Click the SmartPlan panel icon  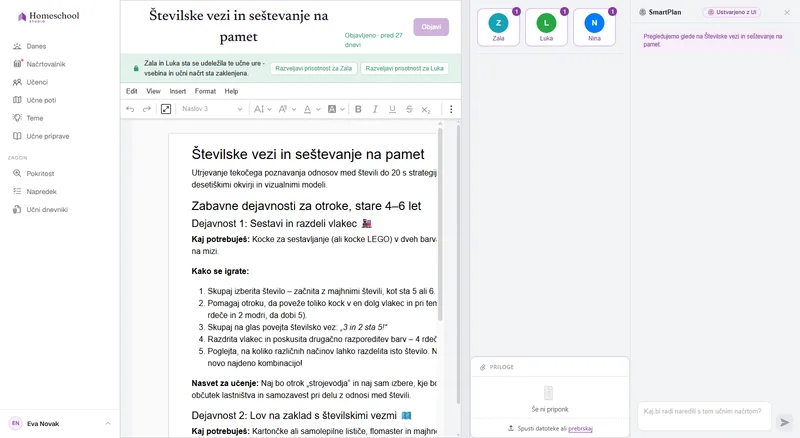point(642,12)
